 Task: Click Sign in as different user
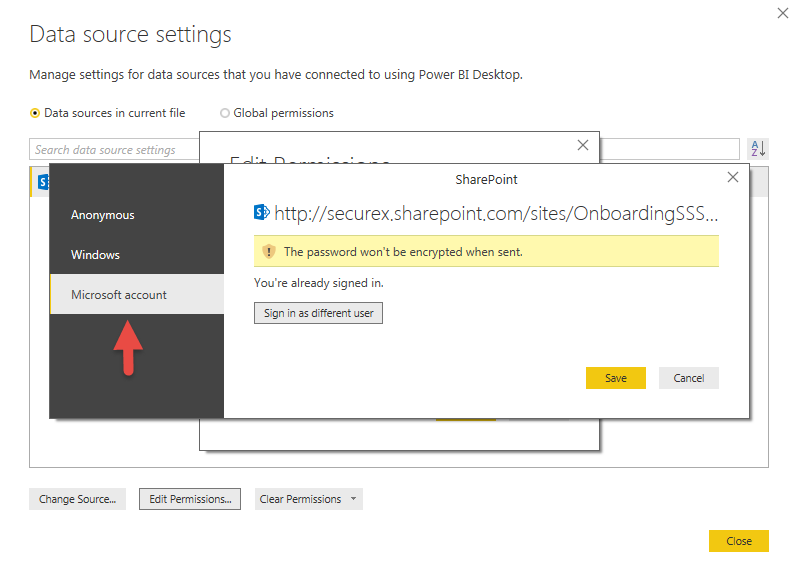[318, 313]
